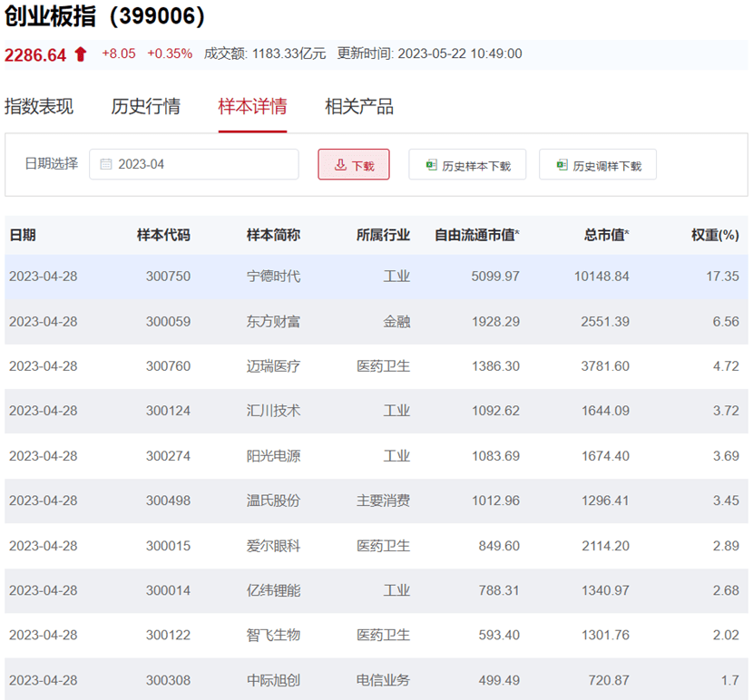Click weight value 3.69
This screenshot has width=753, height=700.
(x=726, y=455)
